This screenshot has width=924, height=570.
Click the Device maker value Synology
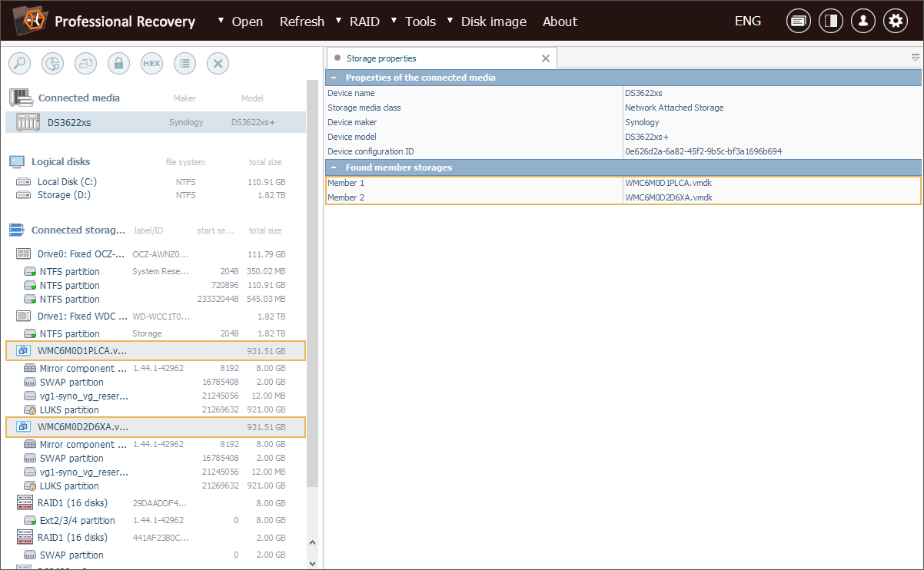tap(642, 122)
